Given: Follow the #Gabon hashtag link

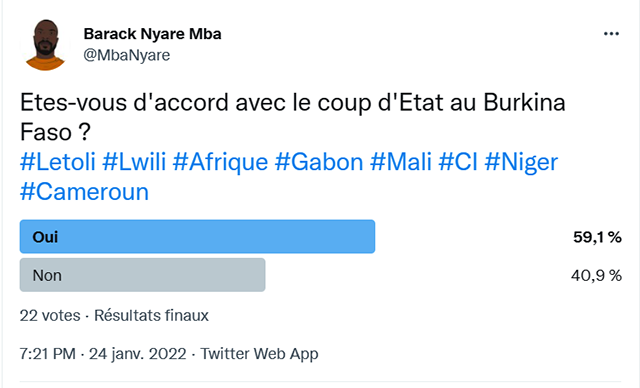Looking at the screenshot, I should [319, 162].
